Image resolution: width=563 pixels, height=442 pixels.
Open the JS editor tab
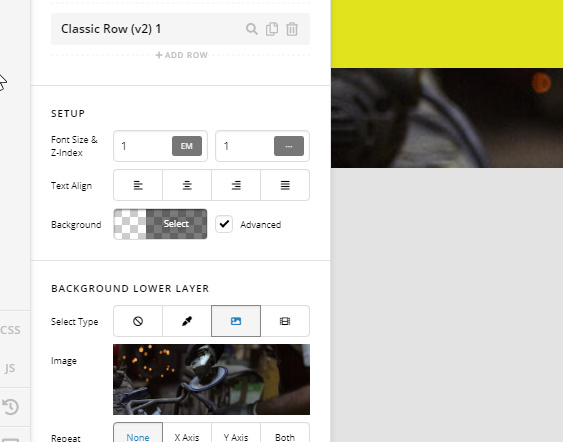10,368
